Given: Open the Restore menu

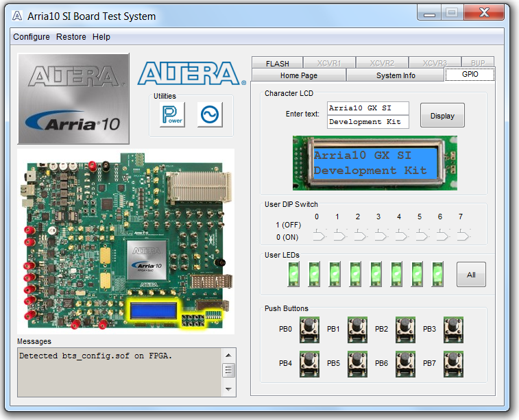Looking at the screenshot, I should pos(71,37).
